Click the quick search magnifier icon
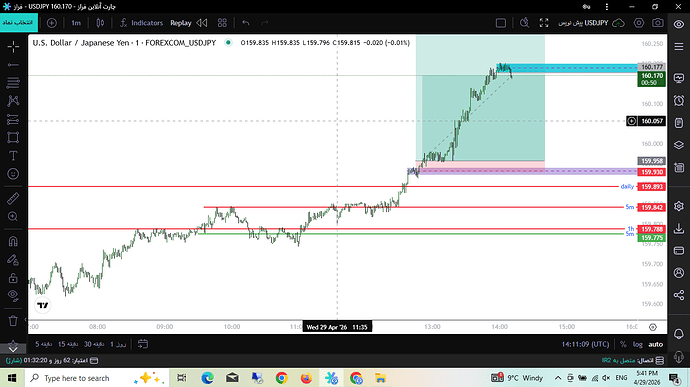Image resolution: width=690 pixels, height=387 pixels. pyautogui.click(x=524, y=23)
